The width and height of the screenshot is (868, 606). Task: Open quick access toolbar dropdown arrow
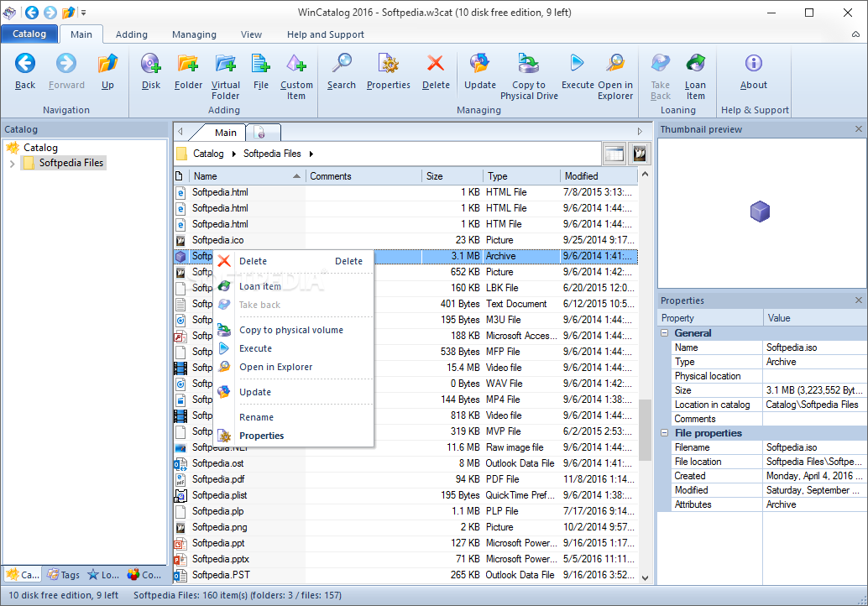(84, 13)
